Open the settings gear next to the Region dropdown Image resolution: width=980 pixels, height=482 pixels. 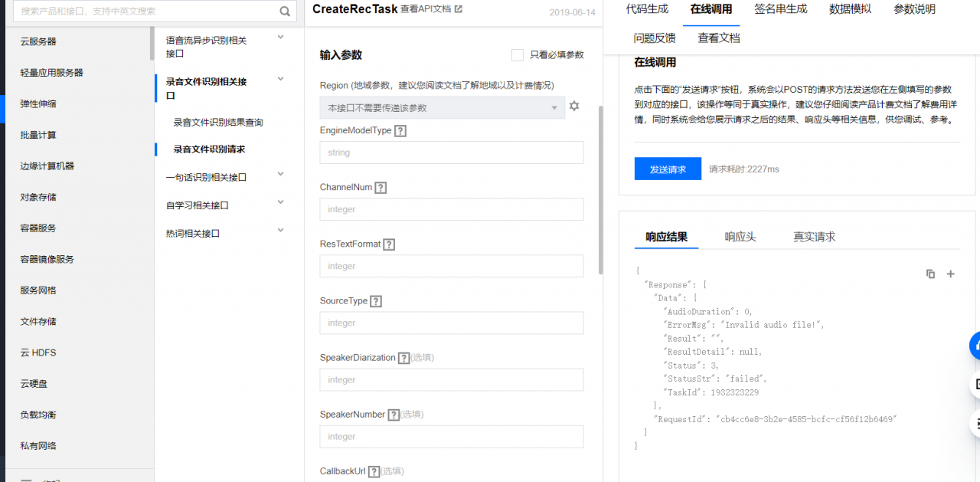574,107
